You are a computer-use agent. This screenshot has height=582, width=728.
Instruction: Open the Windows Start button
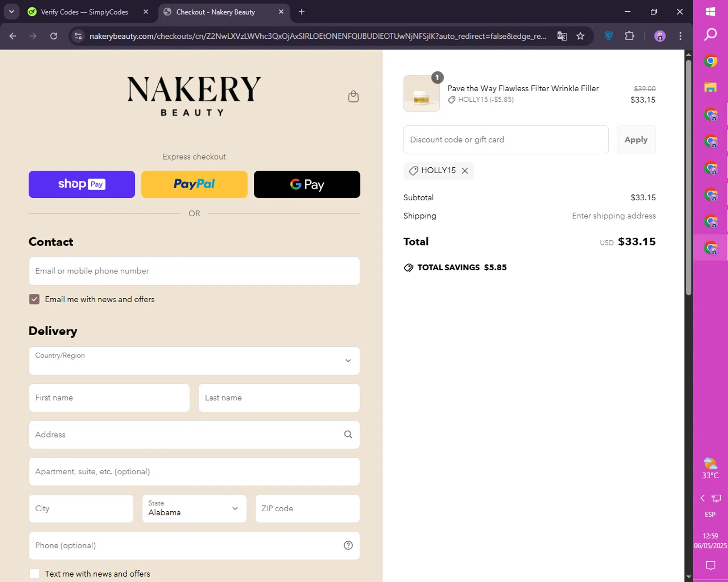pos(711,12)
